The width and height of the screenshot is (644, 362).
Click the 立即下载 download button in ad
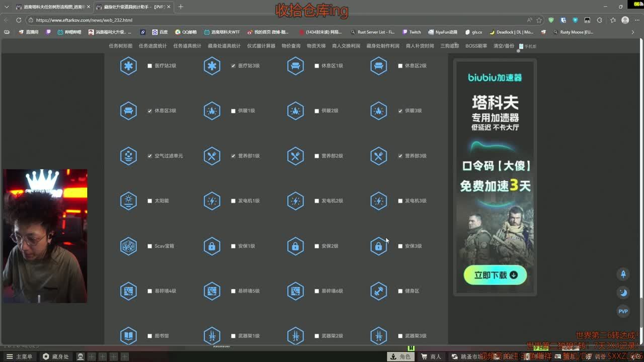click(x=495, y=275)
